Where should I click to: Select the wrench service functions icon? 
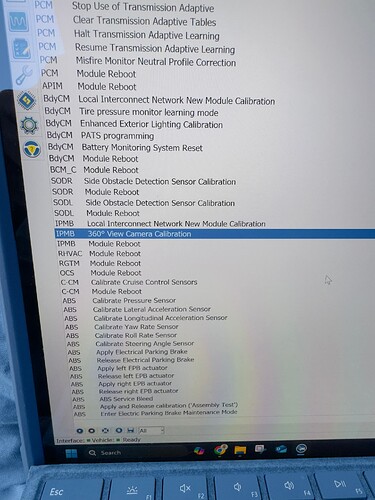24,75
